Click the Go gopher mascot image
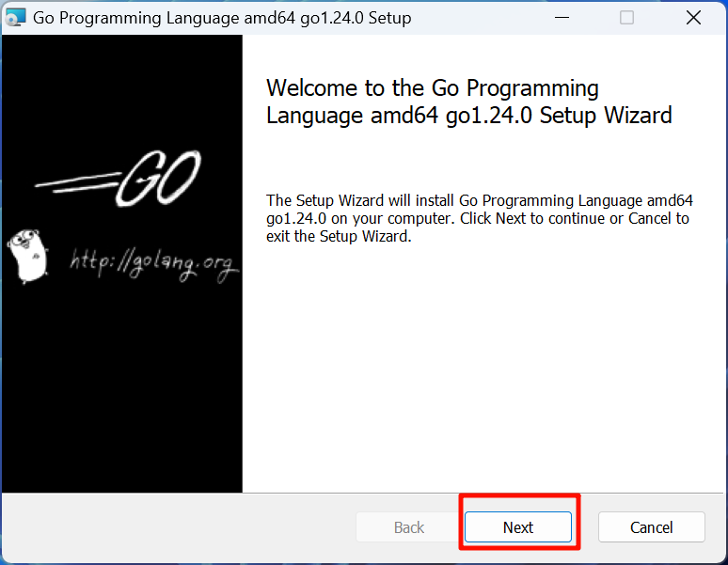 [x=28, y=256]
